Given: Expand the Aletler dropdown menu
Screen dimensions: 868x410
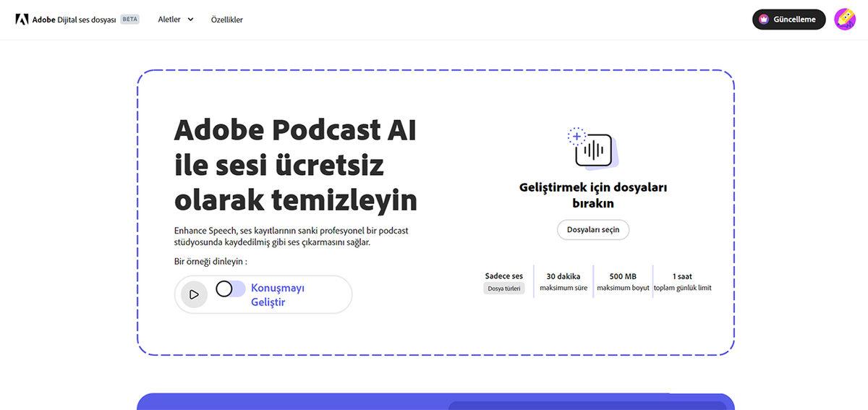Looking at the screenshot, I should click(x=176, y=20).
